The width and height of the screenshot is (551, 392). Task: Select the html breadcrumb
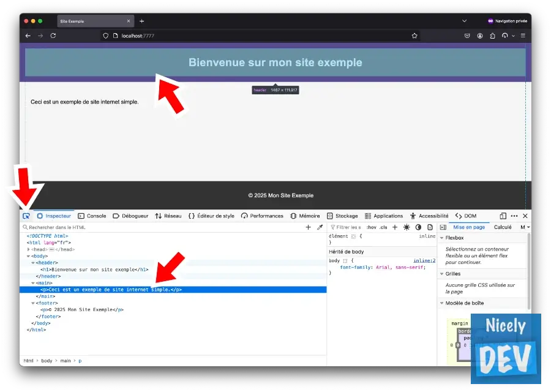tap(28, 361)
